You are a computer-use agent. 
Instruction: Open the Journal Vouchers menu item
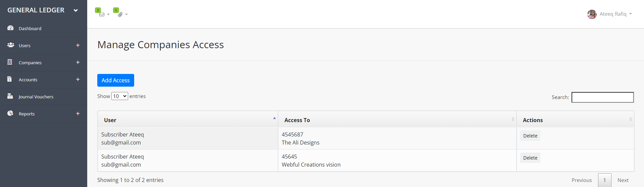click(x=36, y=97)
